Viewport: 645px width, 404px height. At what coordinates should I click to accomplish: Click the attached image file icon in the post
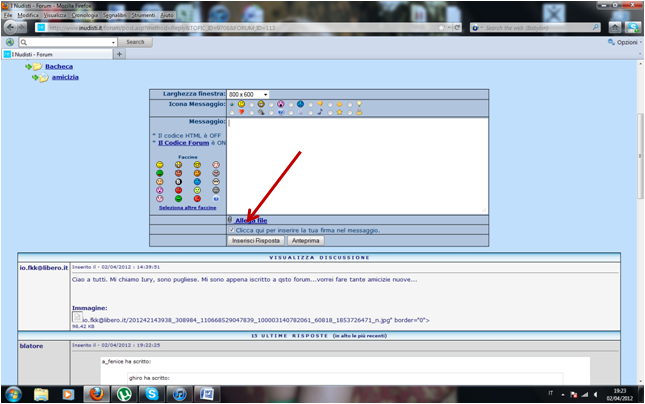click(x=76, y=318)
